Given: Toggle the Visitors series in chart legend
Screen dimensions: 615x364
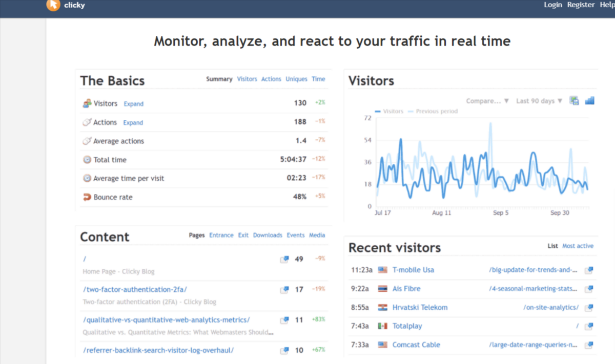Looking at the screenshot, I should [389, 111].
